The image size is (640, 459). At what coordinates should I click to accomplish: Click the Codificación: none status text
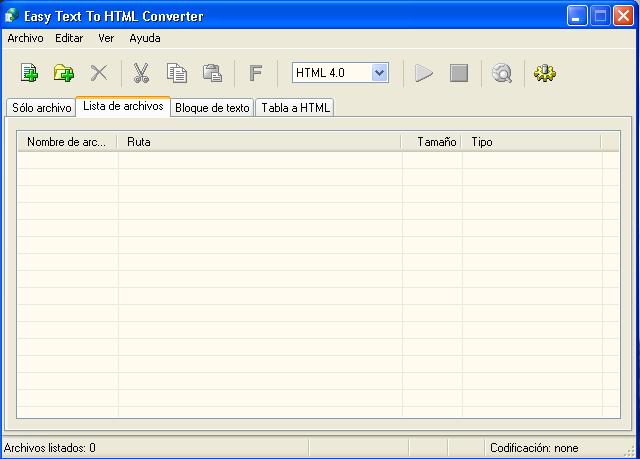(534, 448)
